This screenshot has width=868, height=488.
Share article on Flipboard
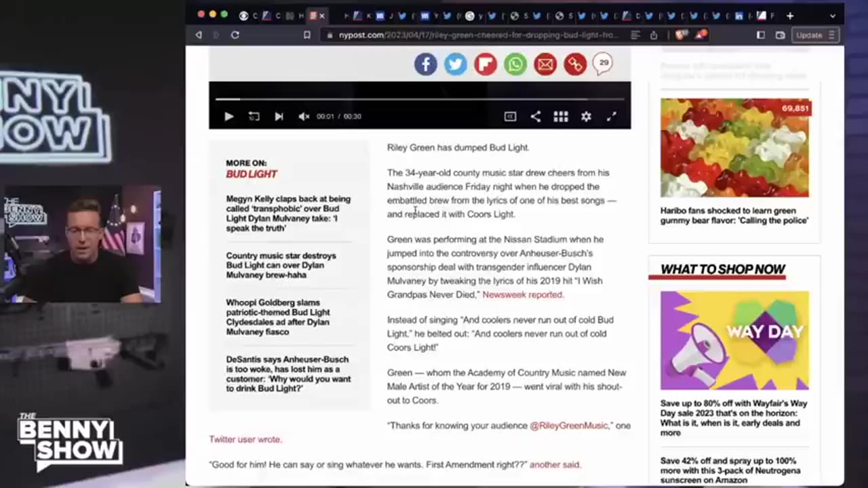[486, 64]
